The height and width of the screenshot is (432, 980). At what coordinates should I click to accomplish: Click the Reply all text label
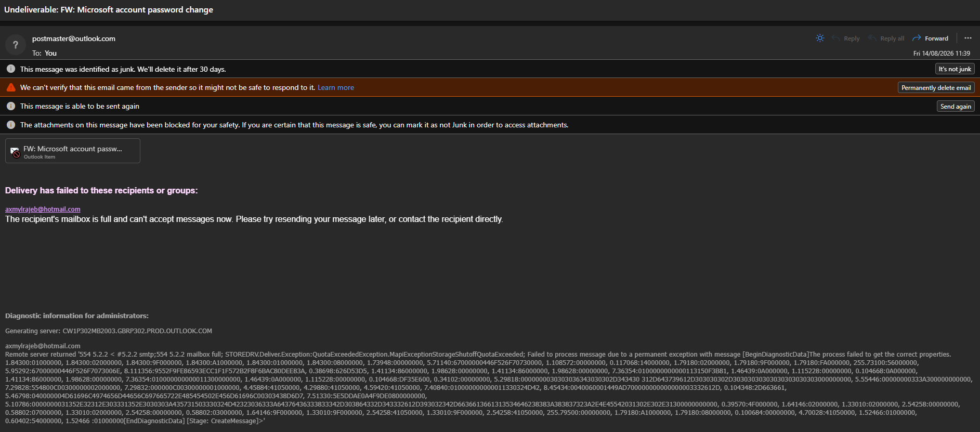[892, 38]
